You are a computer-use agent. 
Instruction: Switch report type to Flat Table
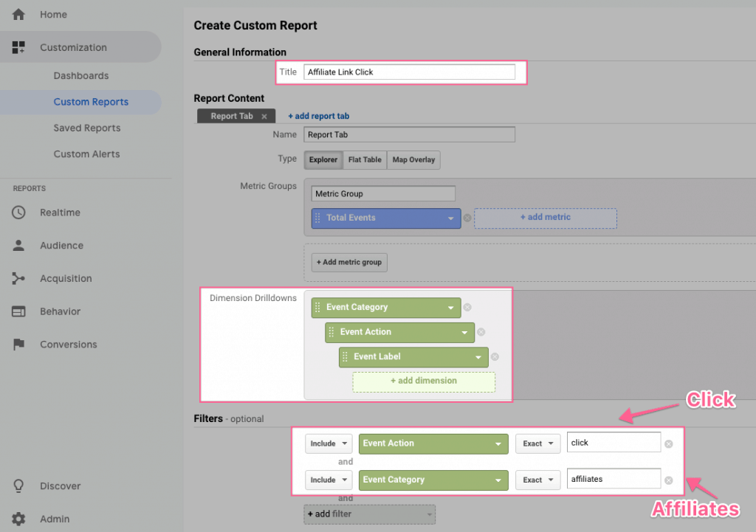point(365,159)
